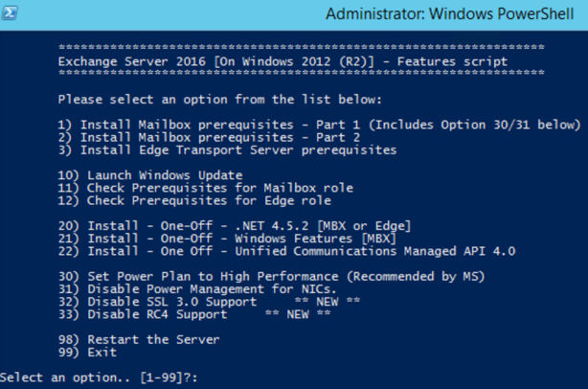The height and width of the screenshot is (389, 588).
Task: Click option 20 Install .NET 4.5.2 line
Action: click(x=235, y=225)
